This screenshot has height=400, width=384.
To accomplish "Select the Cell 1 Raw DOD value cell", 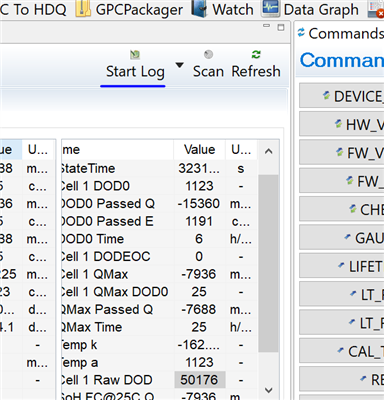I will [x=199, y=380].
